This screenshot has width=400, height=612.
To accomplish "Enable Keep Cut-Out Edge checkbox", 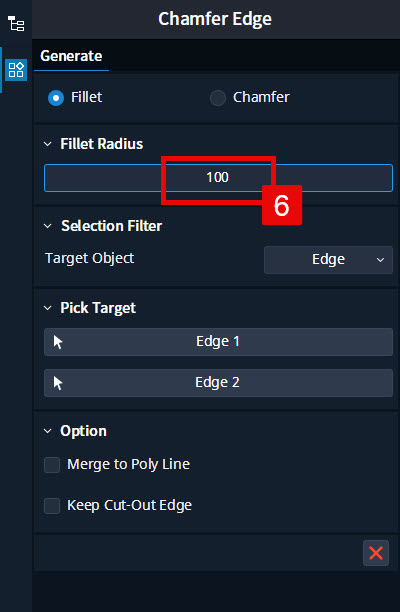I will 52,506.
